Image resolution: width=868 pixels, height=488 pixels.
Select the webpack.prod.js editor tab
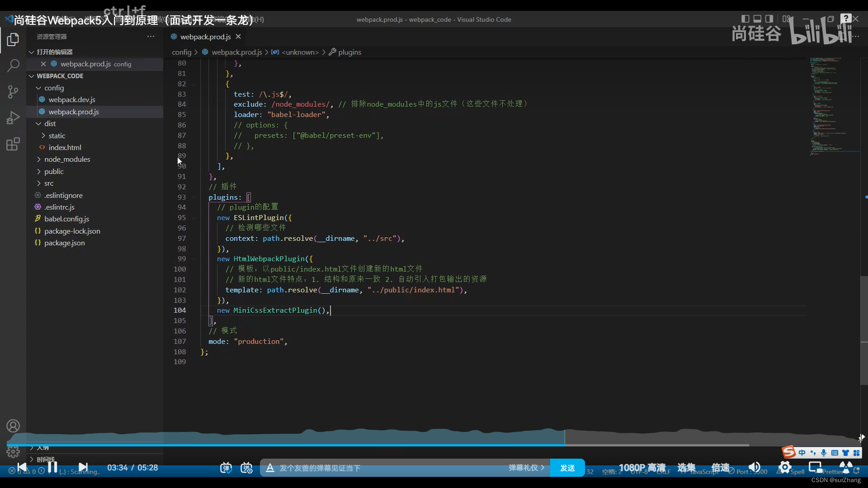(206, 37)
